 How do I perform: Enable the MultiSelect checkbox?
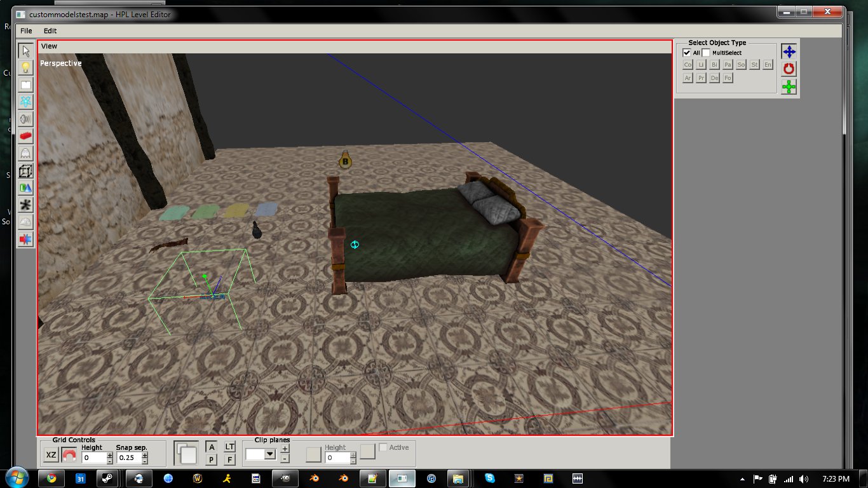tap(706, 53)
